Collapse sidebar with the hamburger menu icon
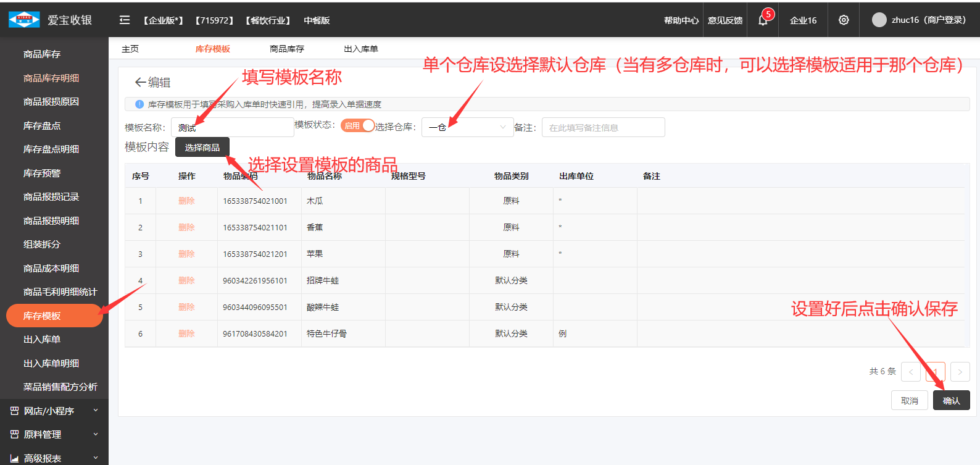 point(125,20)
